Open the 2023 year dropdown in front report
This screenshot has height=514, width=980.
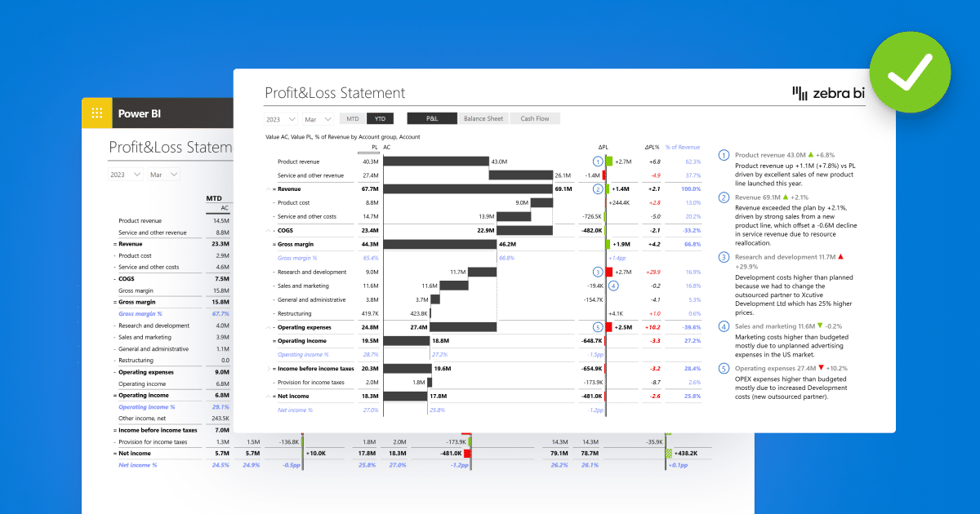tap(281, 118)
